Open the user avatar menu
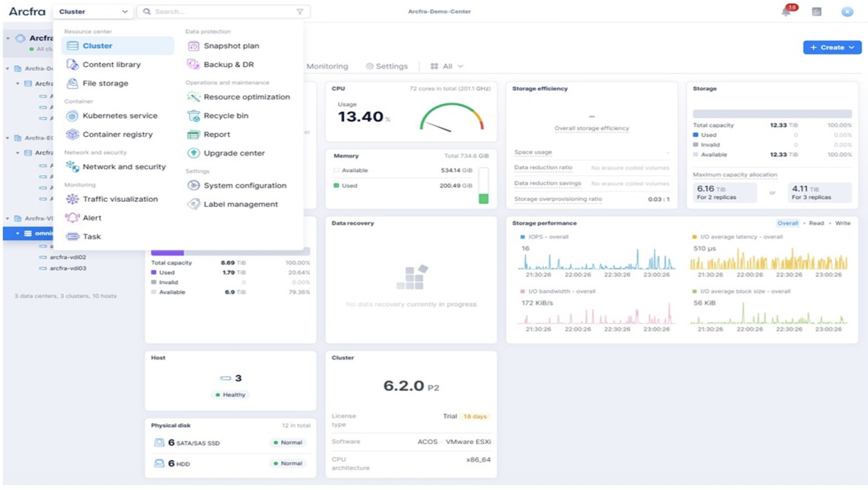This screenshot has height=490, width=868. point(847,12)
